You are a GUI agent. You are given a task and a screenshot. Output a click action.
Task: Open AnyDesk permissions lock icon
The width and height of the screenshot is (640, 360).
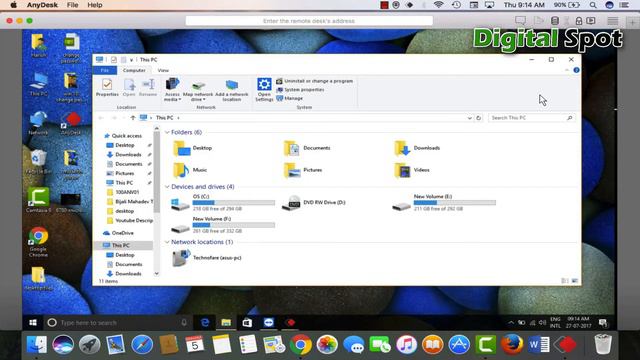[579, 21]
